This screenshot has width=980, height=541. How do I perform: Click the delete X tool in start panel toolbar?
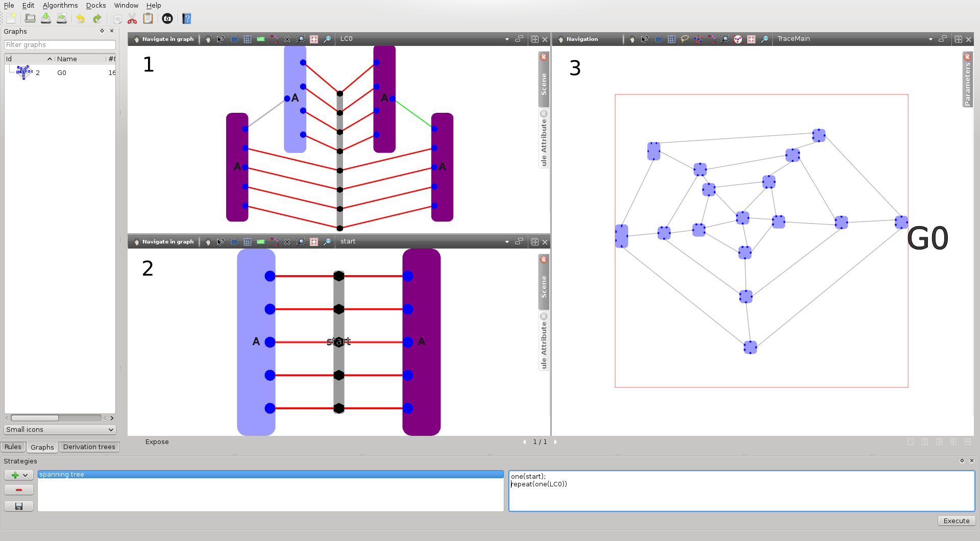[287, 242]
